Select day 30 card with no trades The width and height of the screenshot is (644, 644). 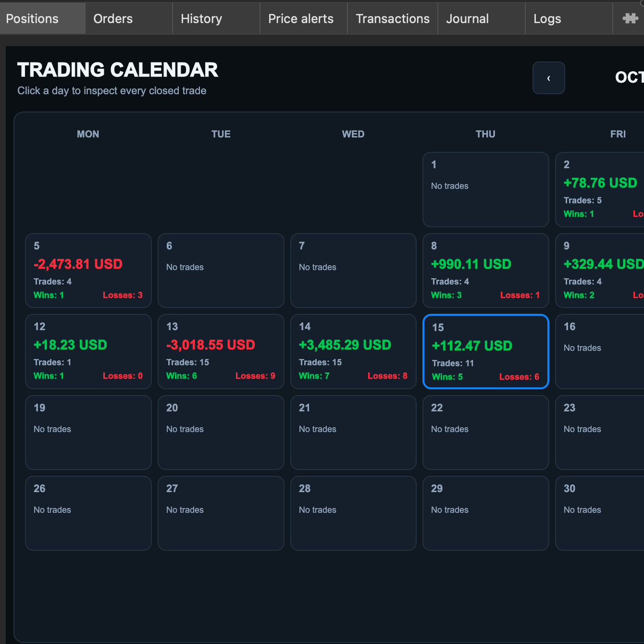point(600,513)
